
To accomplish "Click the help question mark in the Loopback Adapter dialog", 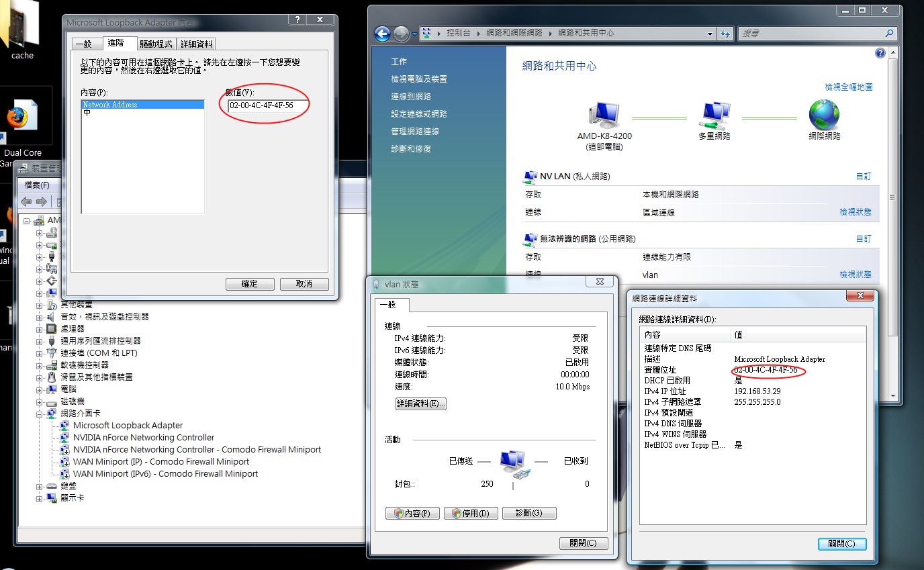I will pos(297,20).
